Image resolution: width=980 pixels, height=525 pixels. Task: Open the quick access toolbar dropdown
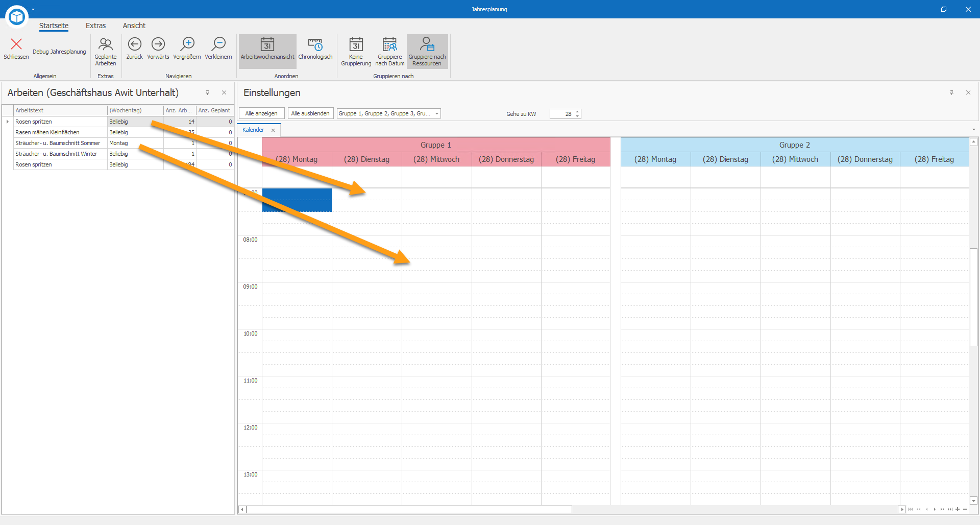33,9
